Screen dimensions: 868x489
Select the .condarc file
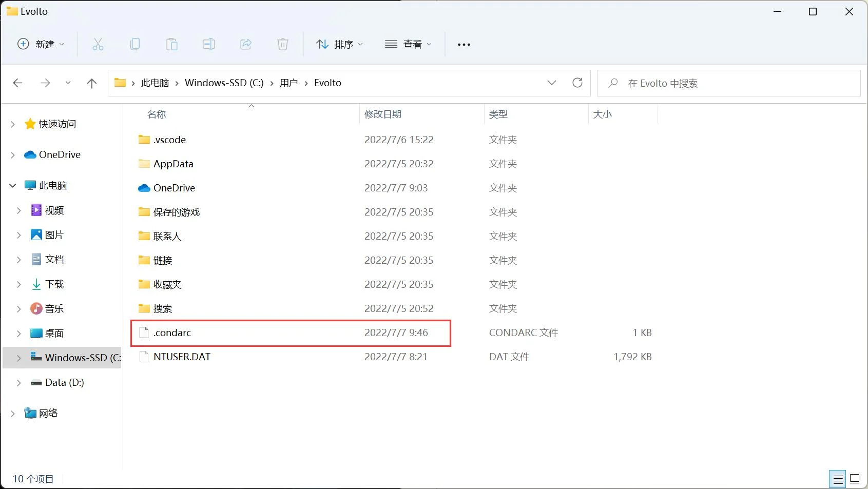pos(172,333)
